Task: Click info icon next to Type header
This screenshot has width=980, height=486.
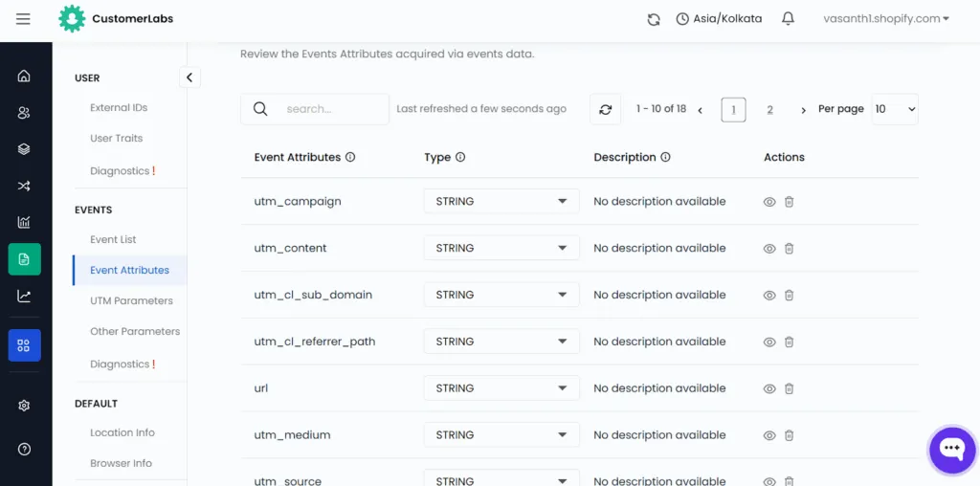Action: (x=460, y=158)
